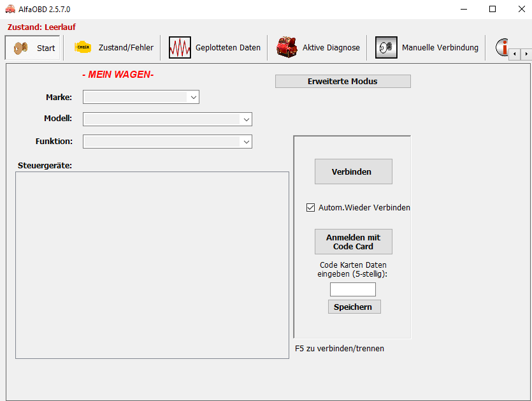Click the 'Zustand: Leerlauf' status text
Viewport: 532px width, 401px height.
tap(42, 27)
